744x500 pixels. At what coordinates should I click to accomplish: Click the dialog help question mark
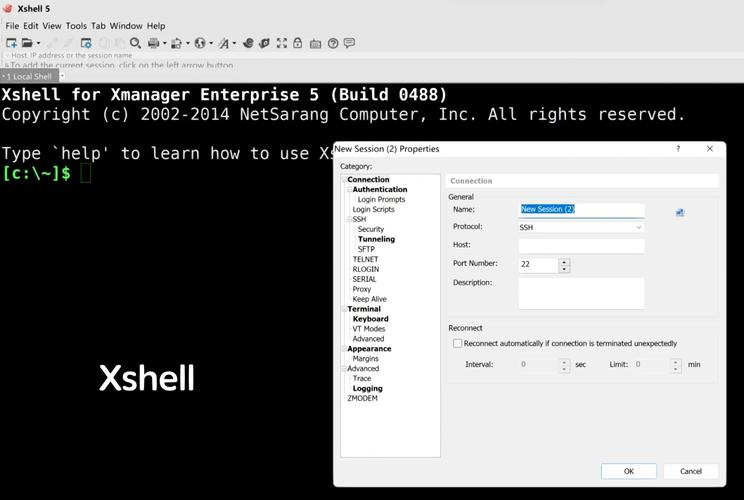678,148
